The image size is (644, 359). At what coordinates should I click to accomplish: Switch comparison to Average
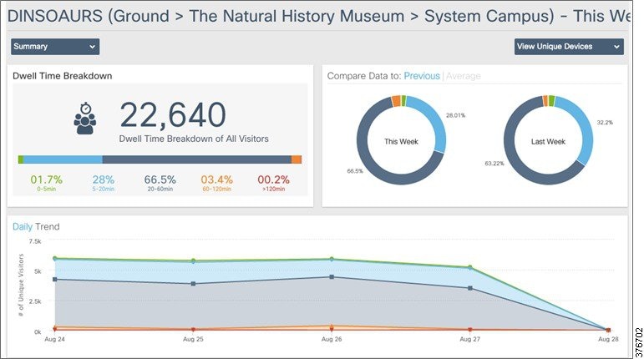[464, 76]
